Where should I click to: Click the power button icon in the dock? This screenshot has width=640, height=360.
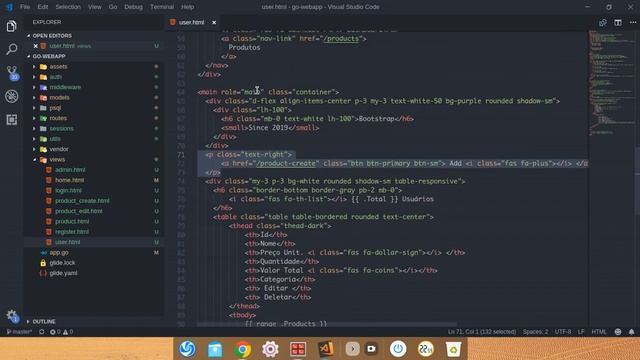pos(398,349)
